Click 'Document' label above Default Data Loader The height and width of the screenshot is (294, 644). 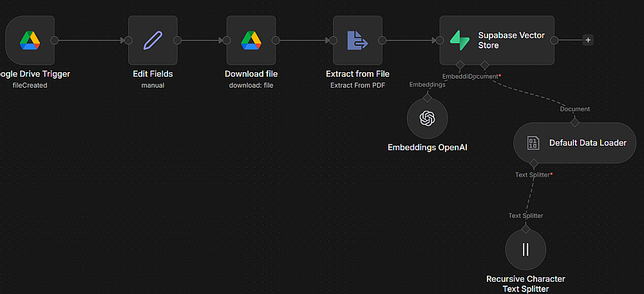tap(575, 109)
